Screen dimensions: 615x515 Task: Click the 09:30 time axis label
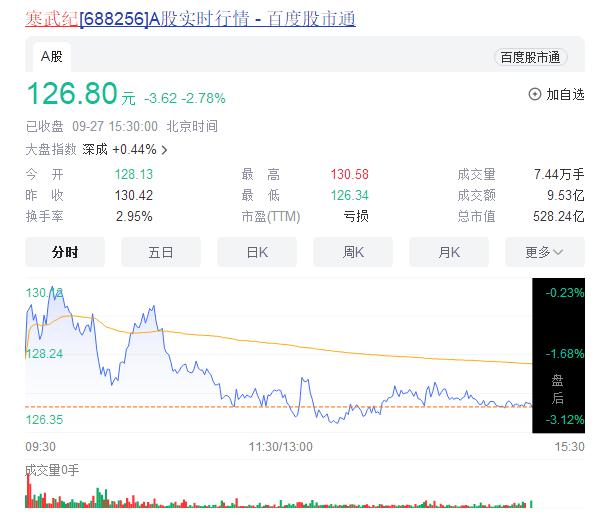tap(40, 446)
